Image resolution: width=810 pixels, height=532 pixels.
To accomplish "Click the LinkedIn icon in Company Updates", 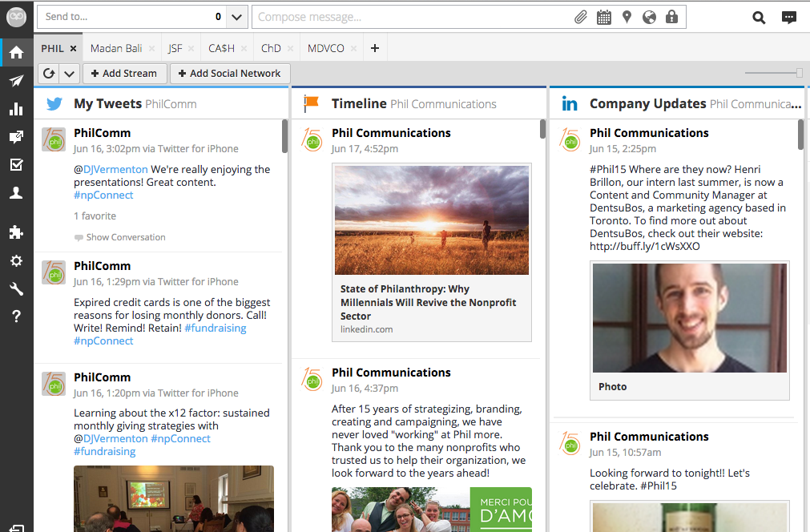I will tap(570, 104).
